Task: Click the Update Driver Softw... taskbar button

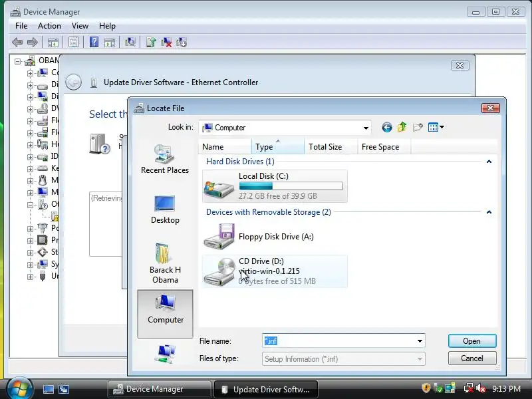Action: click(x=267, y=389)
